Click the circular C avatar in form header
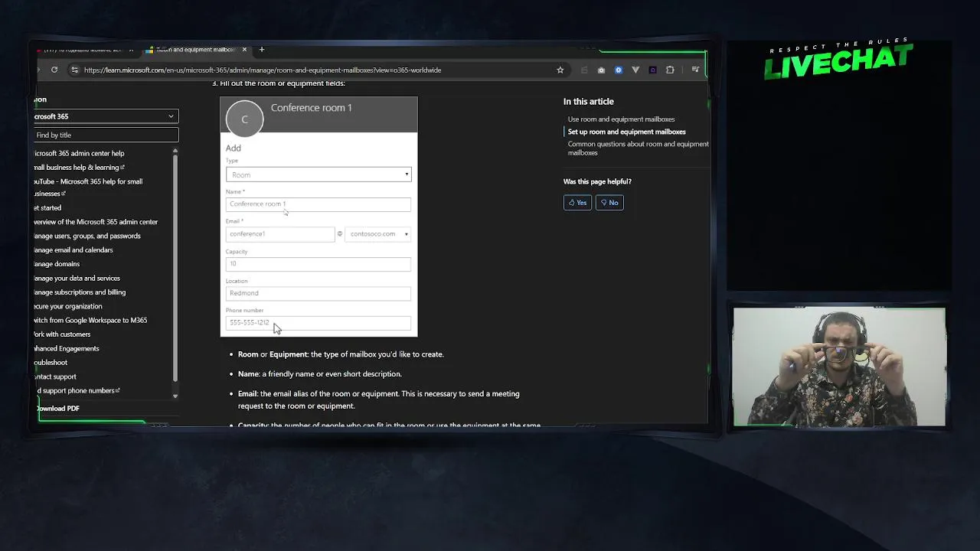This screenshot has height=551, width=980. coord(244,119)
